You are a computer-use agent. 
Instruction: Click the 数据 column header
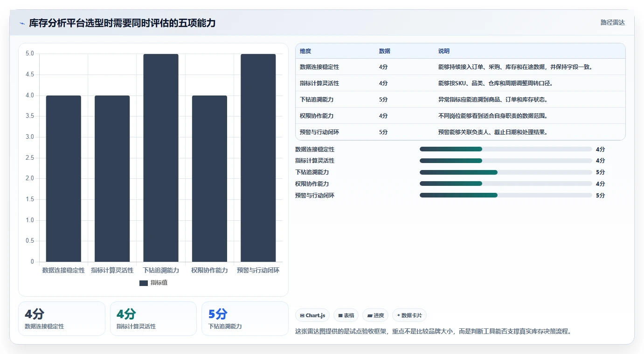click(385, 51)
